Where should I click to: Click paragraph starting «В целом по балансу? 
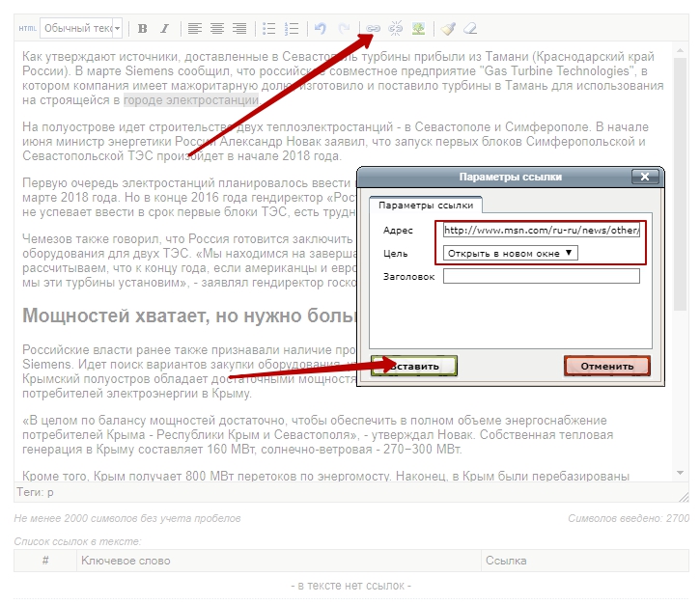[x=318, y=434]
